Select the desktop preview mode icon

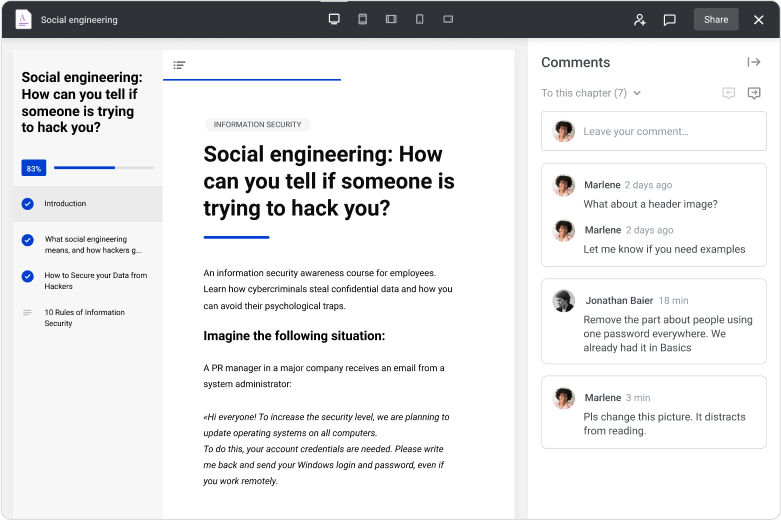(334, 19)
